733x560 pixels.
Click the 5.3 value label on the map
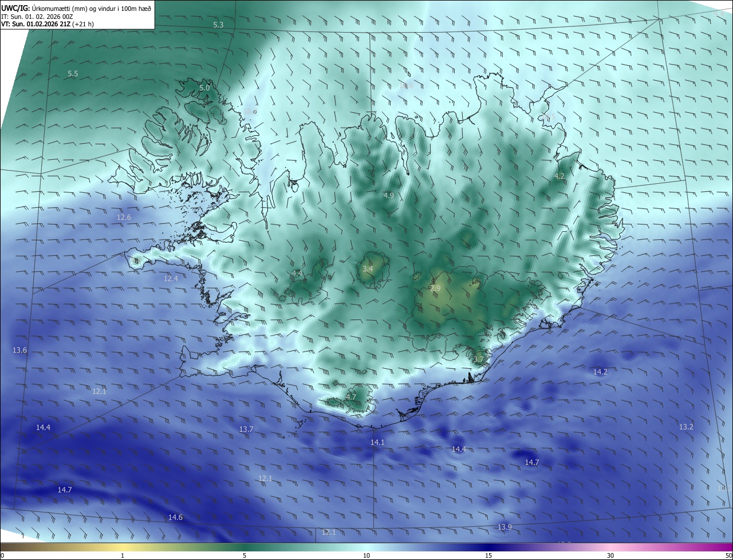coord(218,25)
